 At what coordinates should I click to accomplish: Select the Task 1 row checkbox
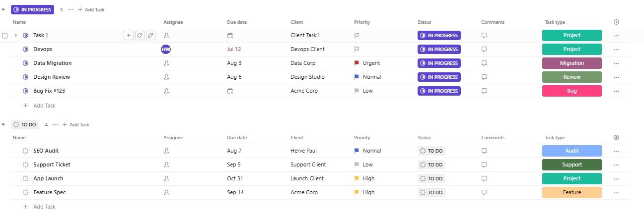click(5, 36)
